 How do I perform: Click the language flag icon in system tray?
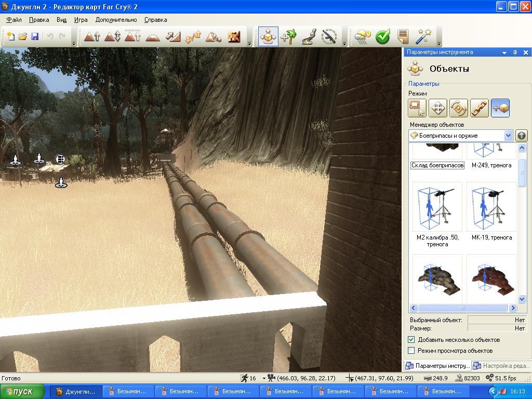502,392
